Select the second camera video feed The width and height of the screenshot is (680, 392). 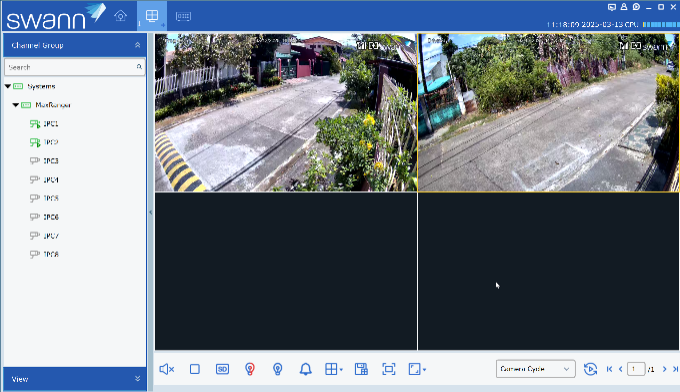[x=549, y=113]
